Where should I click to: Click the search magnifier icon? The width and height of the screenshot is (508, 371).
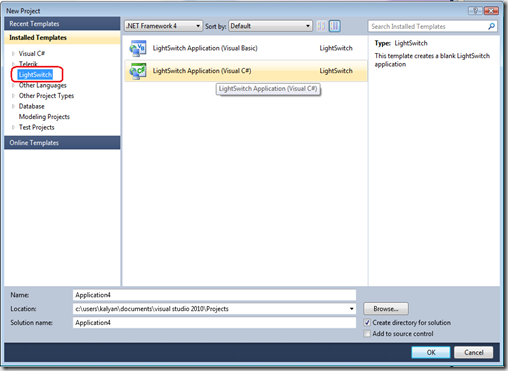pyautogui.click(x=491, y=26)
